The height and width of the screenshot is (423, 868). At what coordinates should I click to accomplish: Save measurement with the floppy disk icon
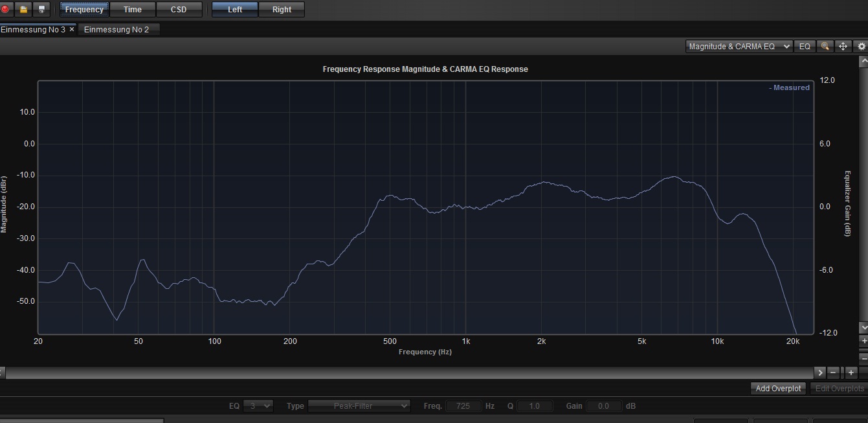(42, 9)
